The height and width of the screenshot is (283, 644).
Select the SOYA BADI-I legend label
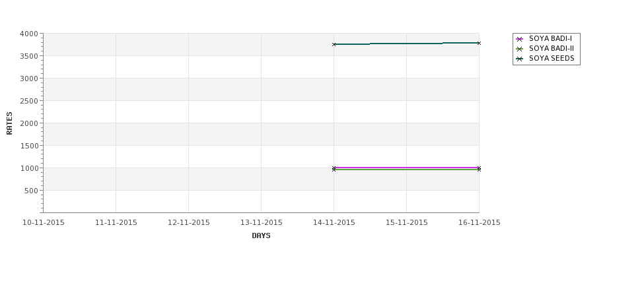click(550, 38)
